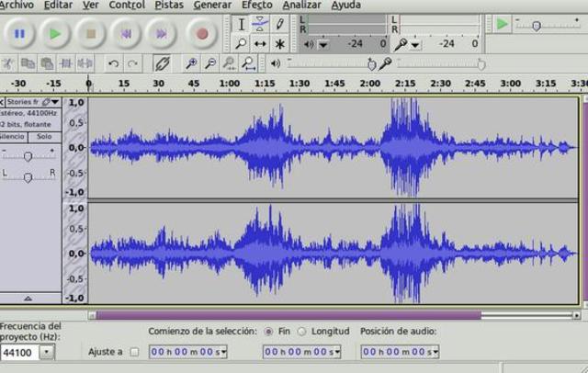This screenshot has width=588, height=373.
Task: Click the 1:00 mark on the timeline ruler
Action: coord(230,84)
